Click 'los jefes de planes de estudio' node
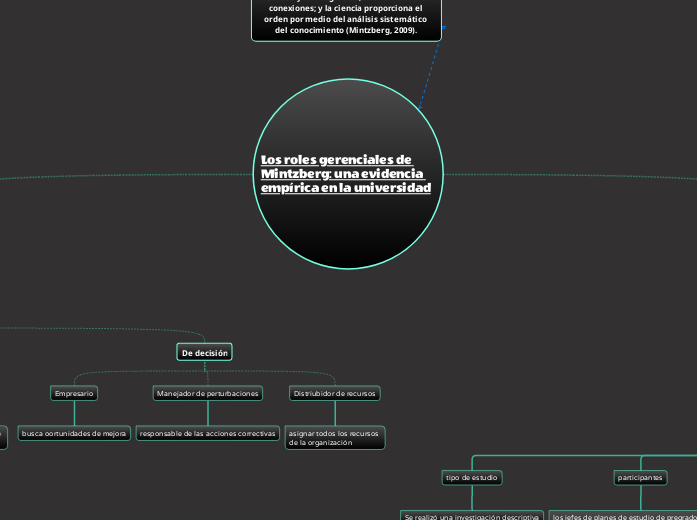 click(x=624, y=516)
